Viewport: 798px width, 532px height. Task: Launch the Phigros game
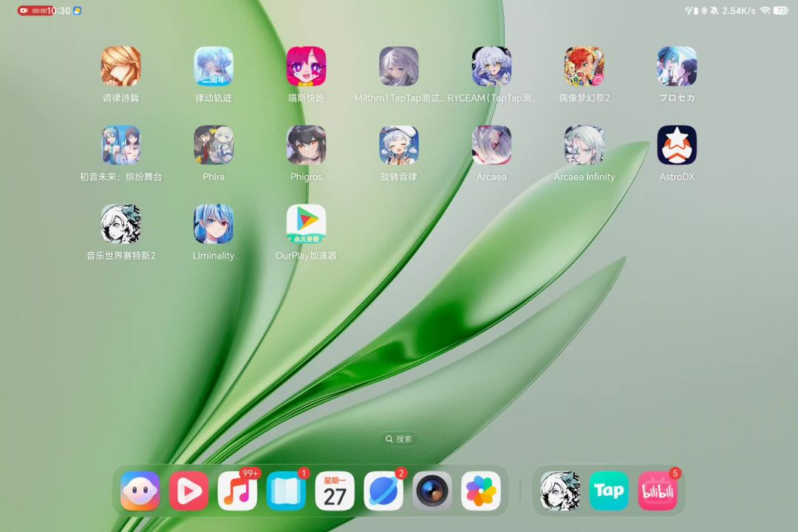pyautogui.click(x=306, y=145)
